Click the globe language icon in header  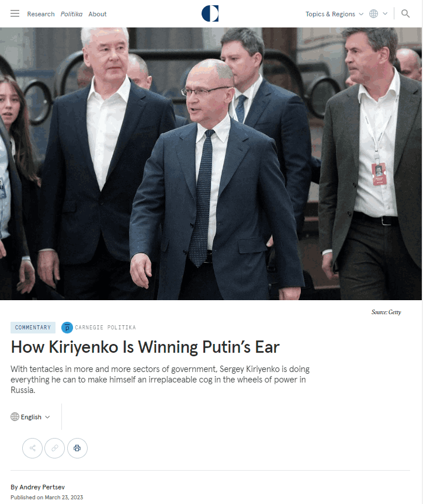373,14
